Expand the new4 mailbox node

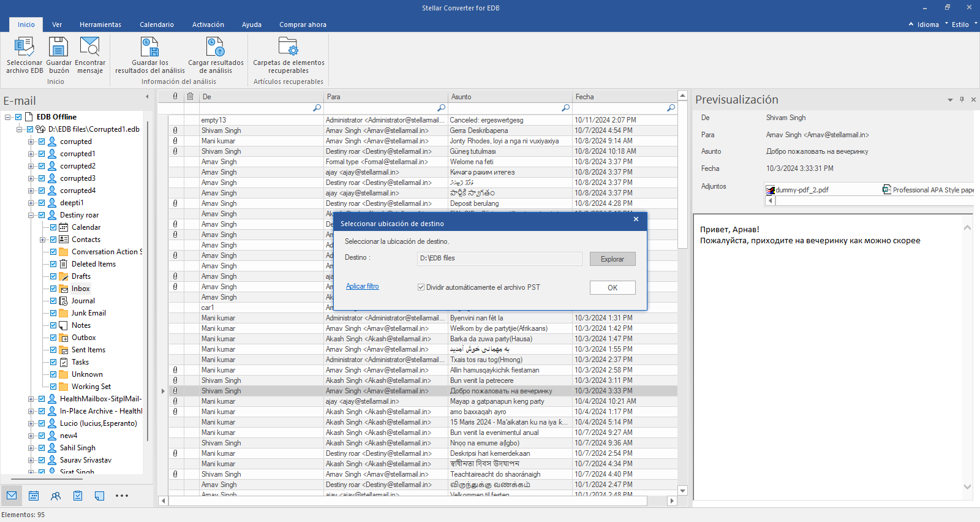pos(31,436)
